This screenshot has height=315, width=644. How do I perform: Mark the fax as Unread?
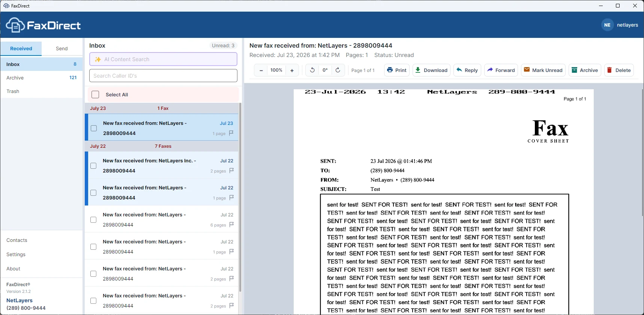point(543,70)
